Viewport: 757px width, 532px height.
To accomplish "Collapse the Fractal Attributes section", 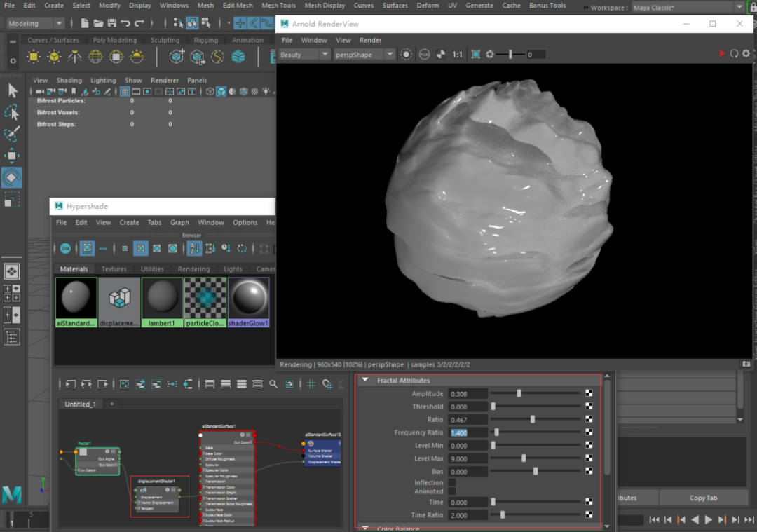I will tap(365, 380).
